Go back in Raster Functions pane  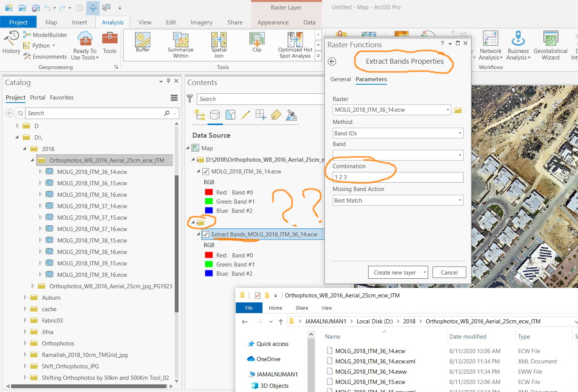pyautogui.click(x=332, y=61)
